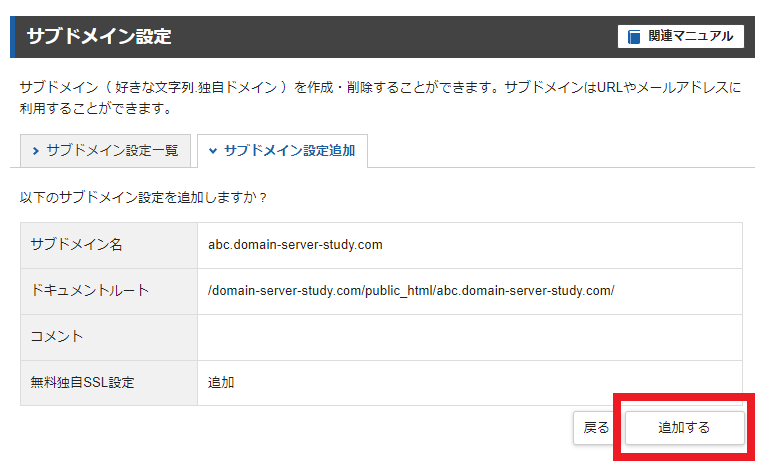Click the subdomain description paragraph text
The image size is (767, 474).
click(x=380, y=97)
